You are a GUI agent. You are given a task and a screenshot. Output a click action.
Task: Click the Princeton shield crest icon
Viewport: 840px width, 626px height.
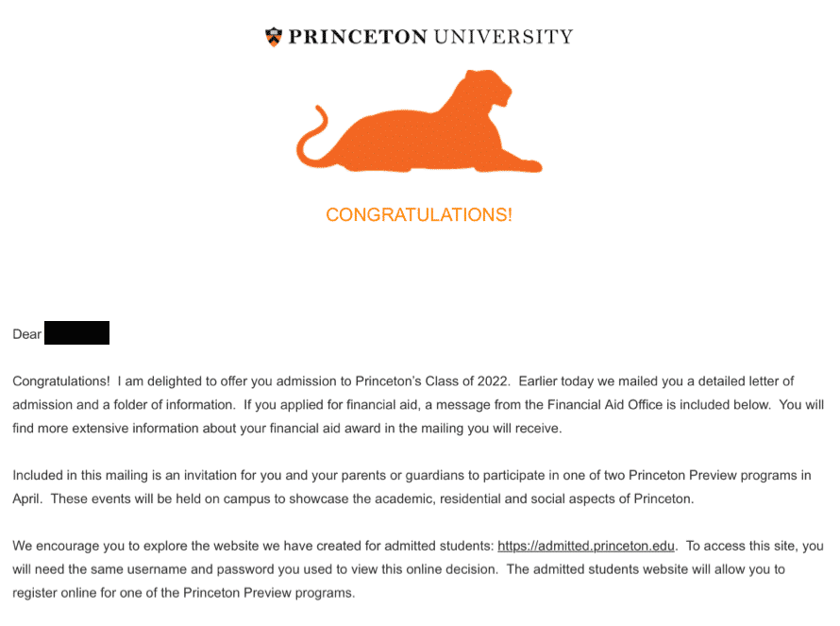[274, 37]
